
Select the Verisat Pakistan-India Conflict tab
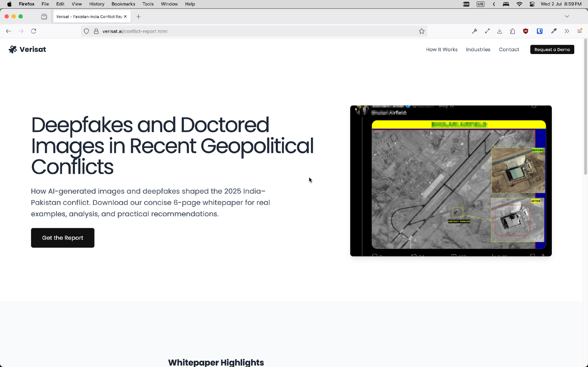(92, 17)
